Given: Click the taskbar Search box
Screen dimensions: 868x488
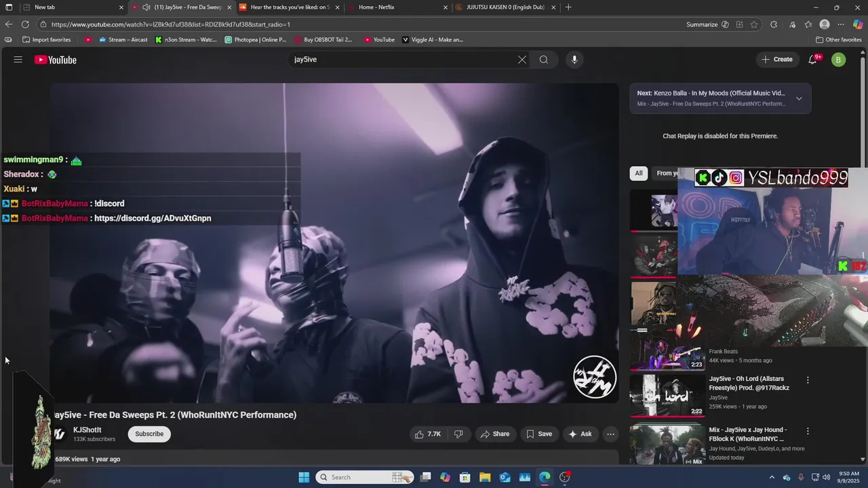Looking at the screenshot, I should pos(365,477).
